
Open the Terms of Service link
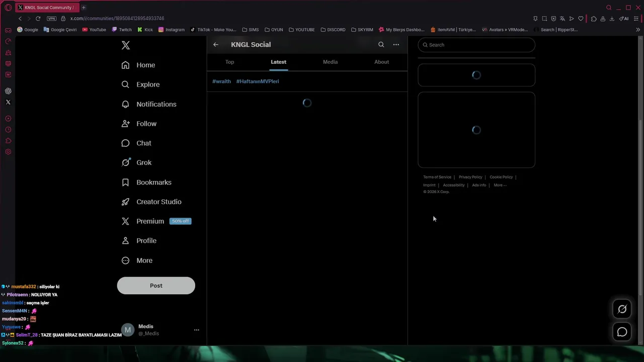tap(437, 177)
